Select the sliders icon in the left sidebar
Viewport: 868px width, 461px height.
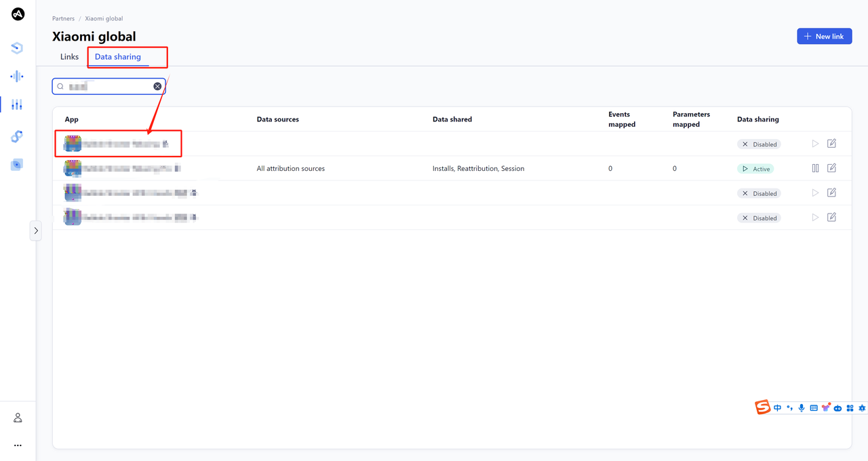pyautogui.click(x=17, y=104)
